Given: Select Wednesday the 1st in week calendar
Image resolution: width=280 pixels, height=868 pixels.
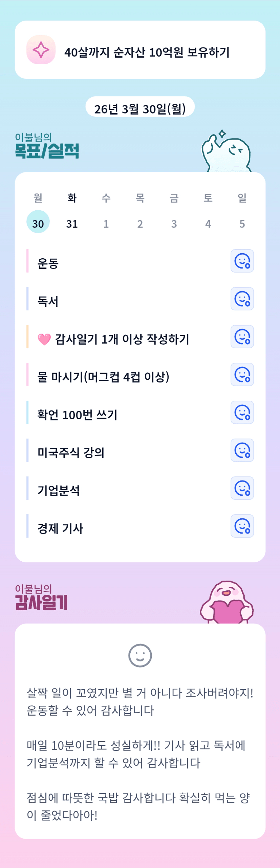Looking at the screenshot, I should click(106, 224).
